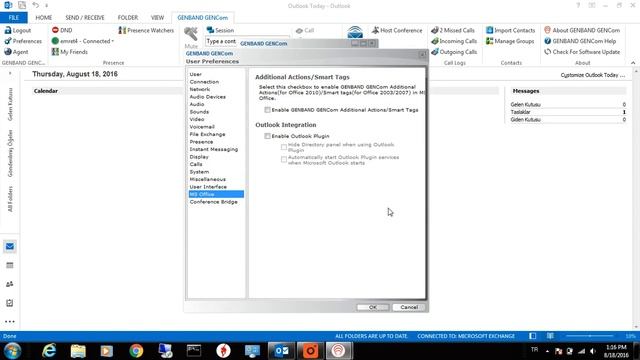Adjust the zoom slider in status bar
This screenshot has width=640, height=360.
pos(589,336)
